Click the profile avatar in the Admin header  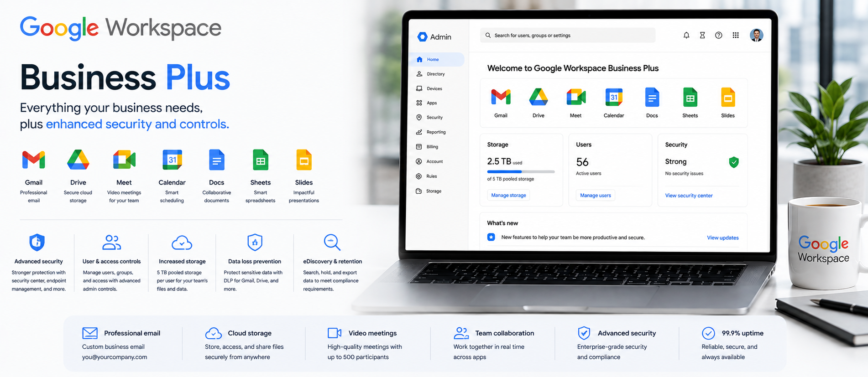[756, 35]
